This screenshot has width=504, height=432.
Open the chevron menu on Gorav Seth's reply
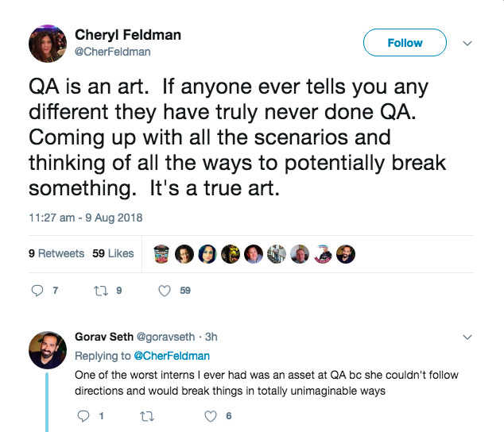tap(467, 337)
